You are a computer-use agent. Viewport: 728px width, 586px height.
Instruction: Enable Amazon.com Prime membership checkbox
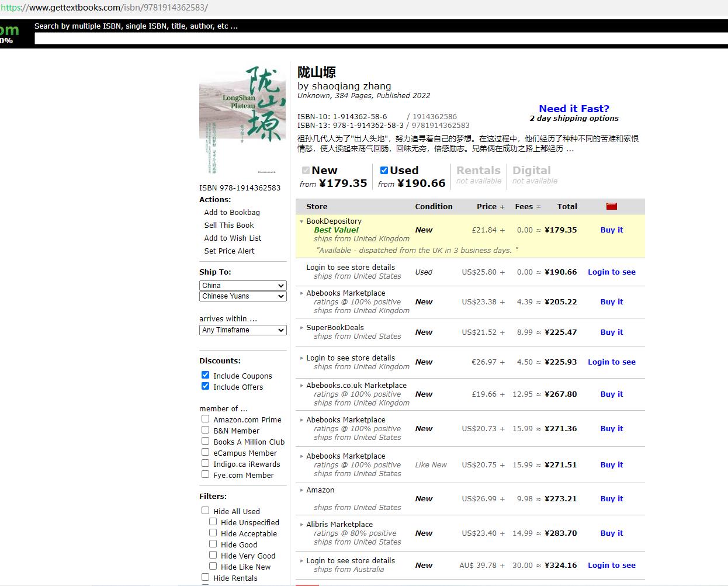205,419
